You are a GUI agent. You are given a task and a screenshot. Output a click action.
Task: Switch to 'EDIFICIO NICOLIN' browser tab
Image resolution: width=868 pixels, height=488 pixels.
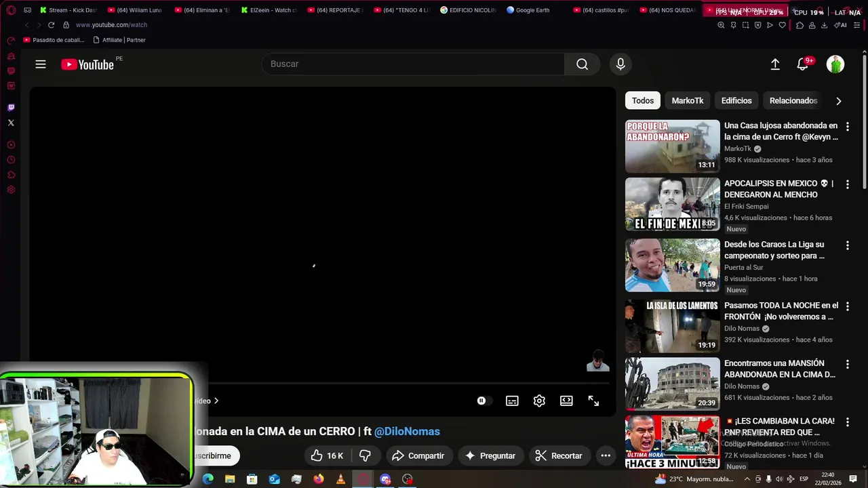pyautogui.click(x=468, y=10)
